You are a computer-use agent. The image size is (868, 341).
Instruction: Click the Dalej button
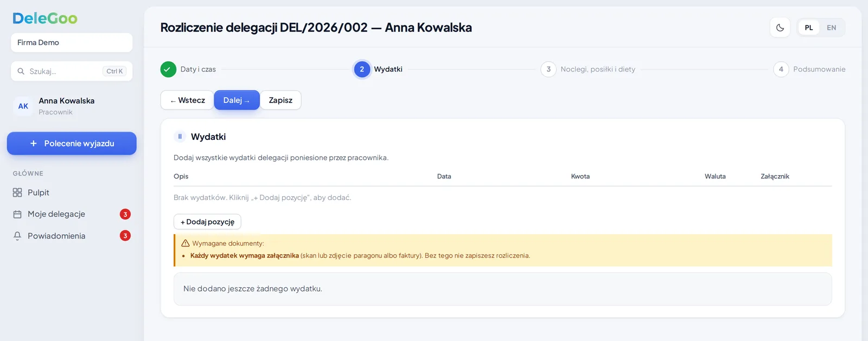237,100
